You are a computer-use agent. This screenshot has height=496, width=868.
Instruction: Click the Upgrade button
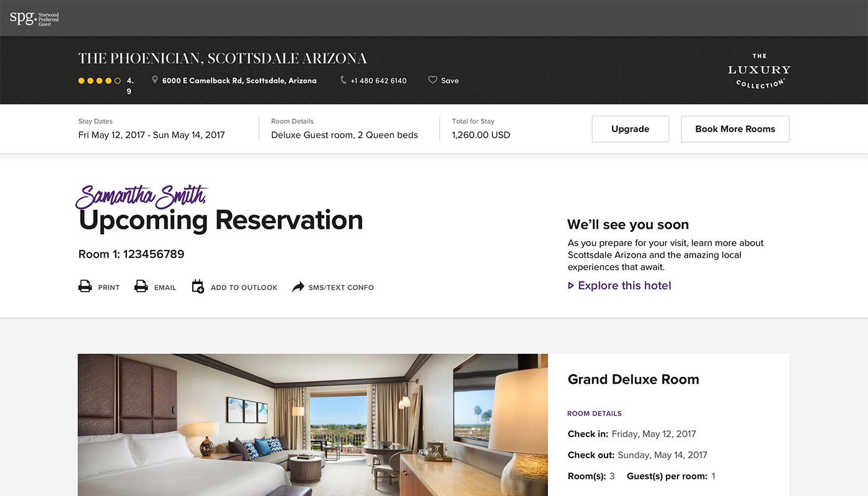click(x=630, y=129)
